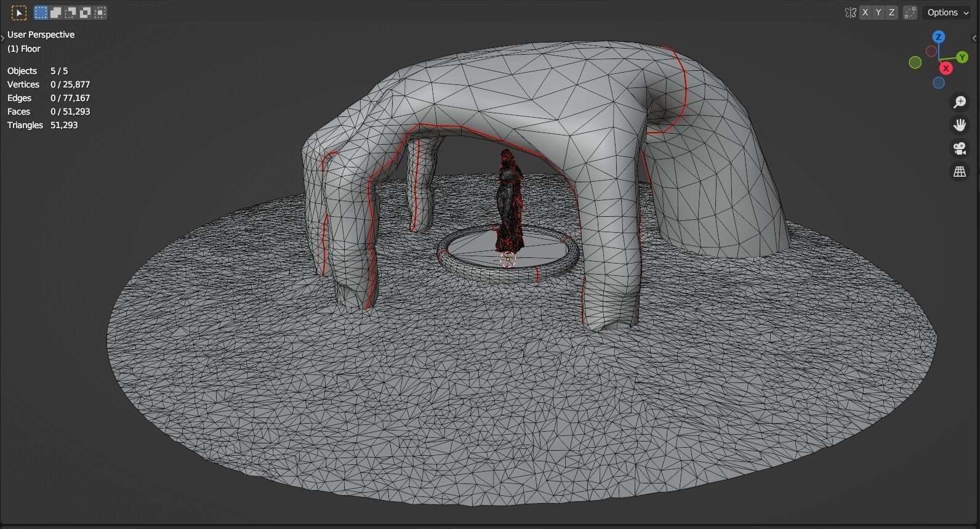This screenshot has width=980, height=529.
Task: Click the statue figure under the hand
Action: 509,200
